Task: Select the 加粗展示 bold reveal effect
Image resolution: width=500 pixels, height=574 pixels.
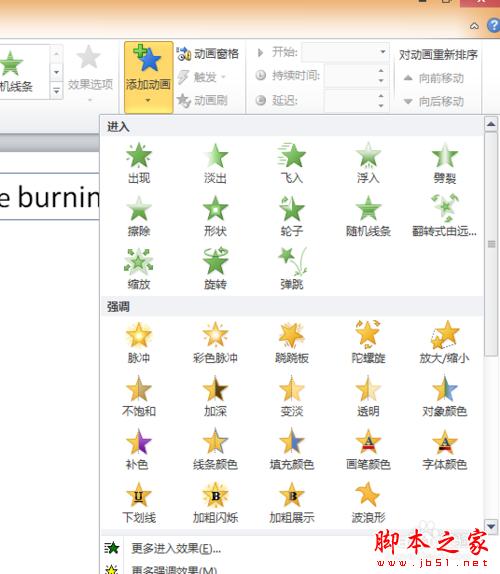Action: click(x=292, y=502)
